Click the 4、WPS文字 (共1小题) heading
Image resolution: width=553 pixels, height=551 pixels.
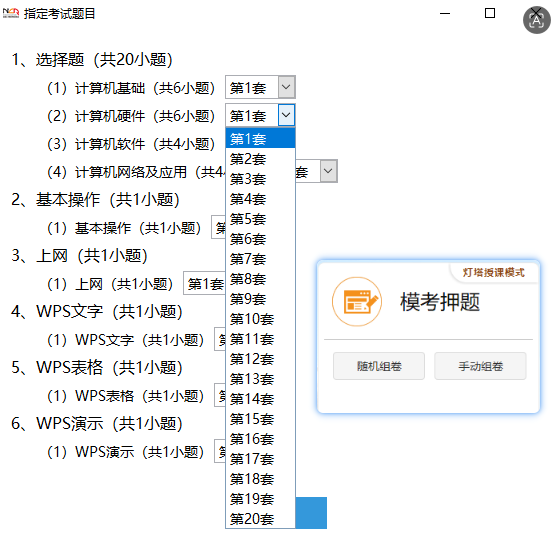[97, 311]
